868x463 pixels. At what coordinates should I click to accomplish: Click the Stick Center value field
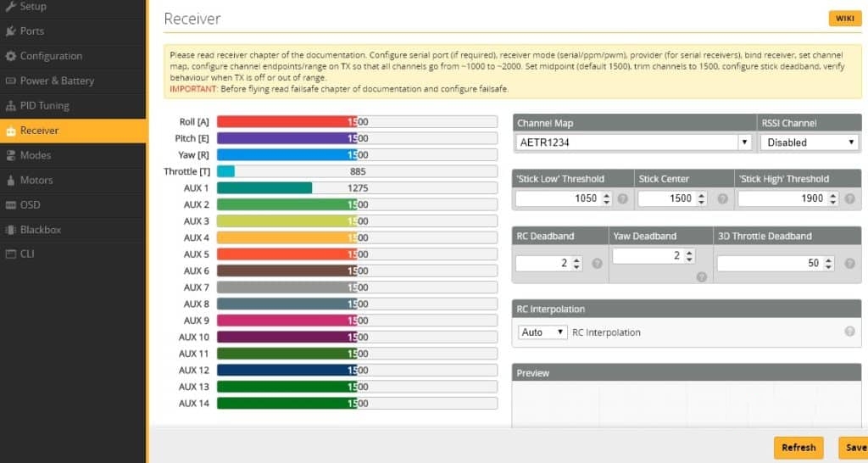tap(672, 198)
